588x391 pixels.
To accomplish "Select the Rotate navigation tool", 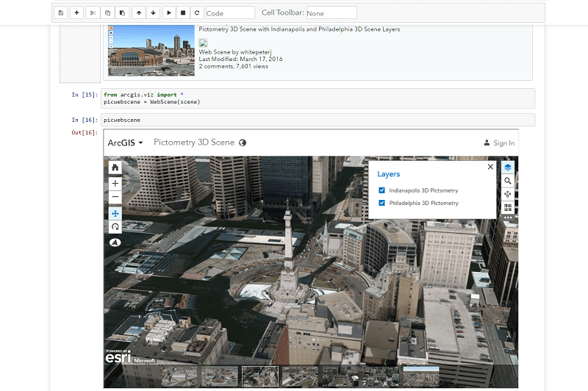I will [115, 227].
